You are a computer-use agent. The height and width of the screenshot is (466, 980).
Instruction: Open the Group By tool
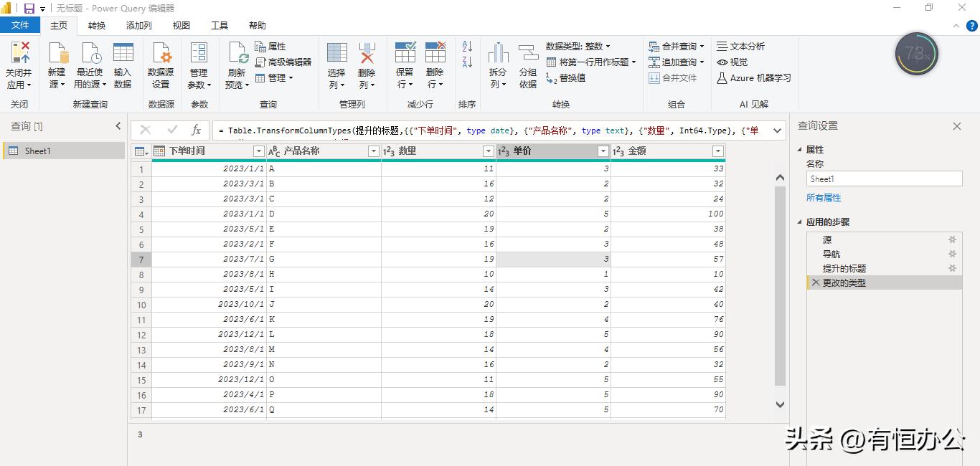[528, 63]
